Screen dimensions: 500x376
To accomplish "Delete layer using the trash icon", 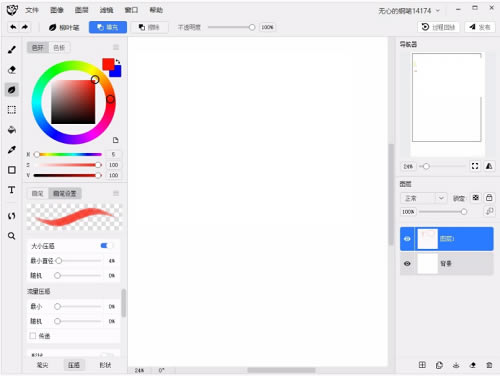I will [x=489, y=365].
